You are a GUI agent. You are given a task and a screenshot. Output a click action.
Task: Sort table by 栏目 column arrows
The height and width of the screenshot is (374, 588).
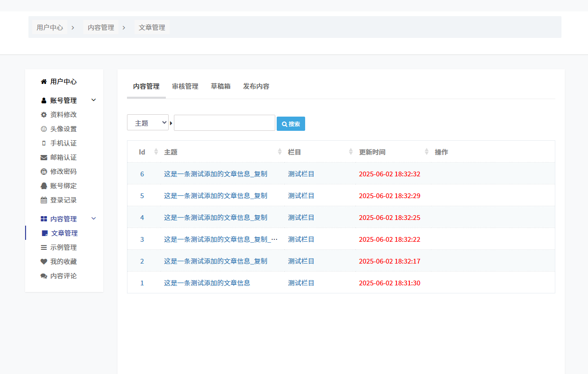351,152
